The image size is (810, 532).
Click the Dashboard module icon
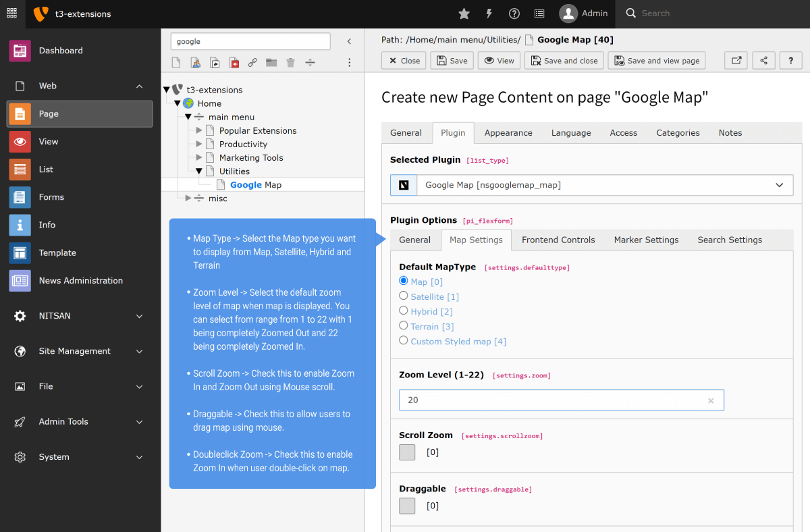click(20, 51)
